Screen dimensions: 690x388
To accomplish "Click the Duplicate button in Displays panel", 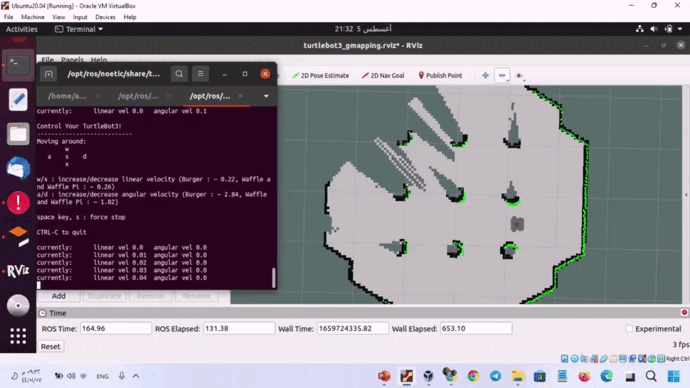I will click(104, 296).
